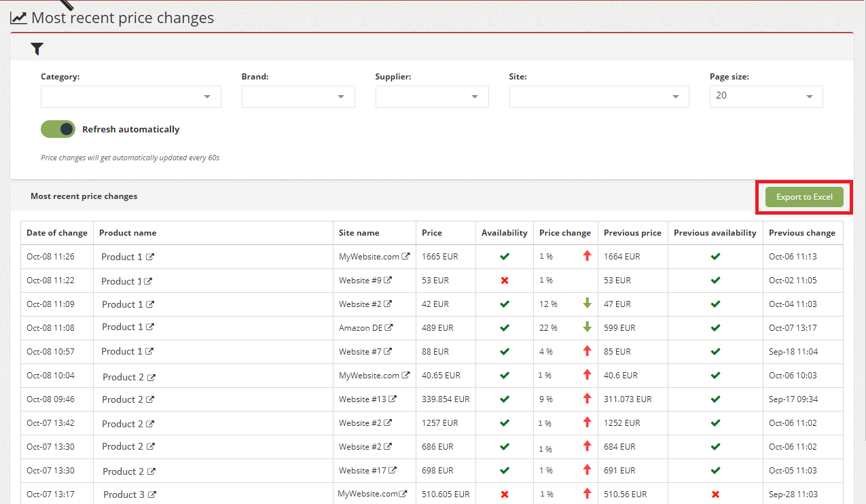
Task: Open the Supplier dropdown
Action: (x=432, y=96)
